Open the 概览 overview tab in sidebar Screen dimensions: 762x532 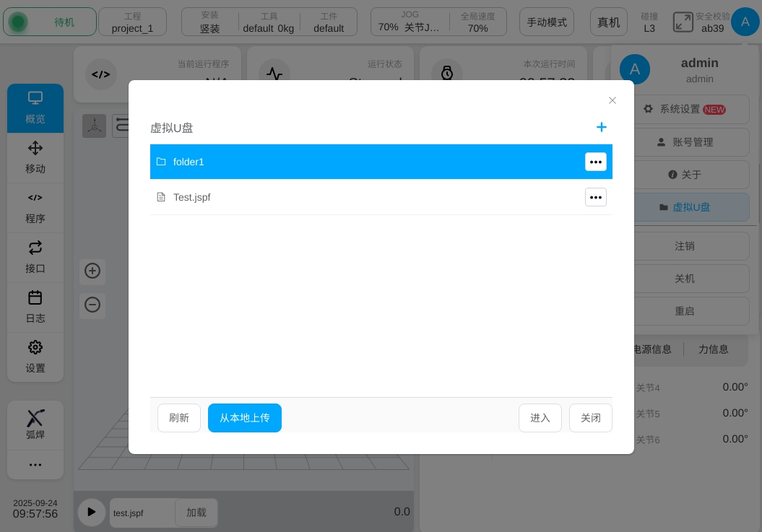tap(35, 108)
